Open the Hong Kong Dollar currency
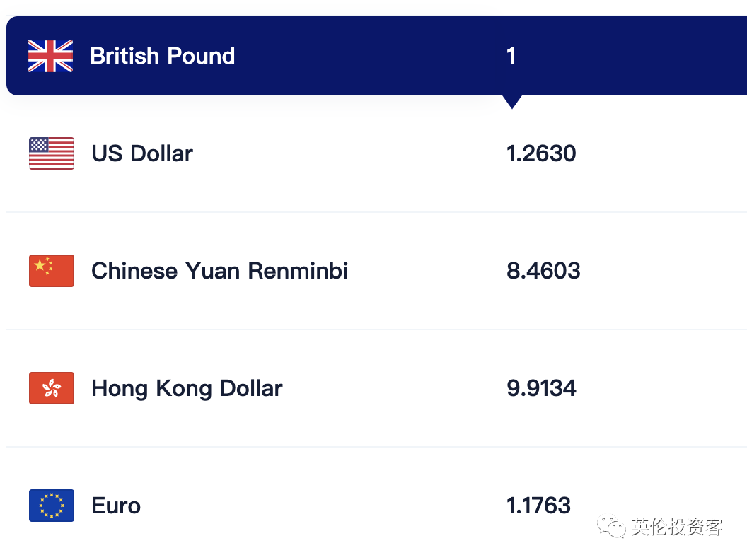The width and height of the screenshot is (747, 560). coord(187,388)
